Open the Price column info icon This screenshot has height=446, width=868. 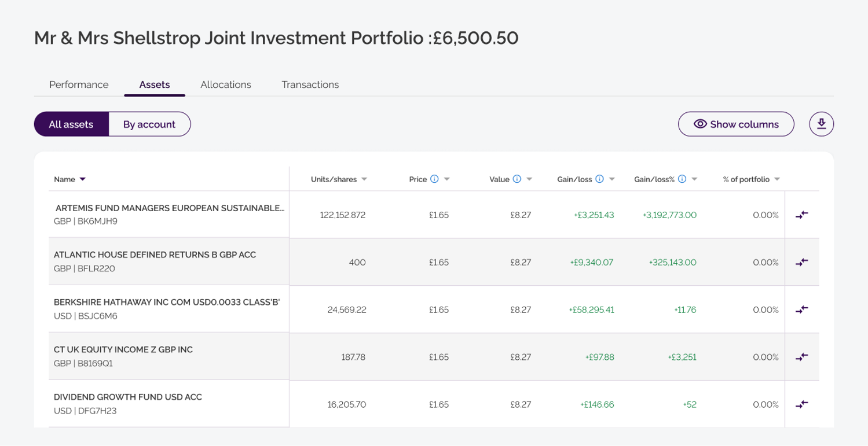click(434, 179)
